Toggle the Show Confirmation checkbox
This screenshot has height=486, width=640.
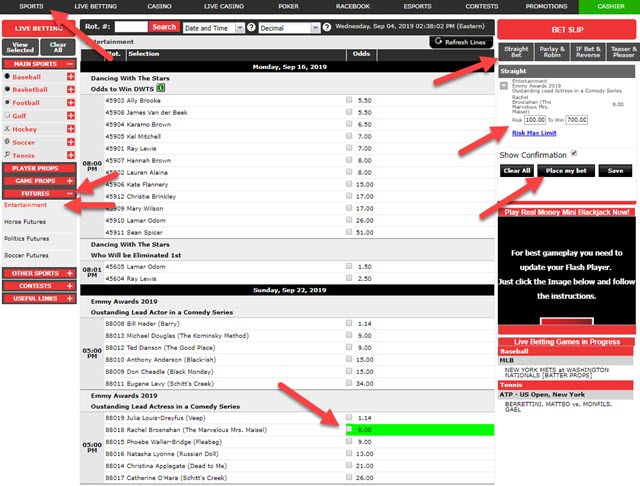[573, 153]
